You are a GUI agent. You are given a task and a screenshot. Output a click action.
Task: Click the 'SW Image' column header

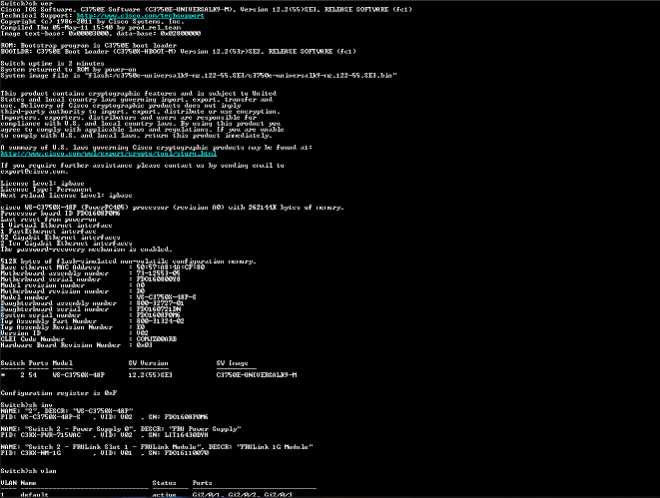(x=232, y=363)
